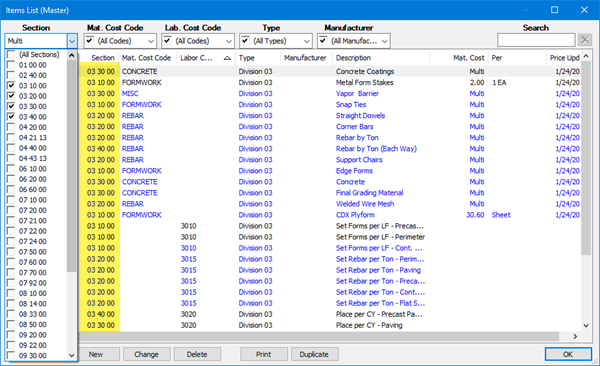600x366 pixels.
Task: Collapse the Section Multi dropdown arrow
Action: pos(72,41)
